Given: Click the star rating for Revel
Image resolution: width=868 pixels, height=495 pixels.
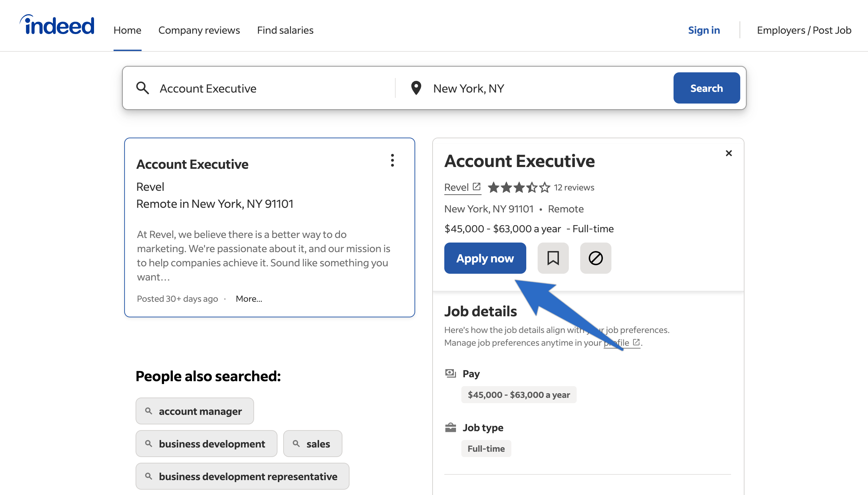Looking at the screenshot, I should pyautogui.click(x=519, y=187).
